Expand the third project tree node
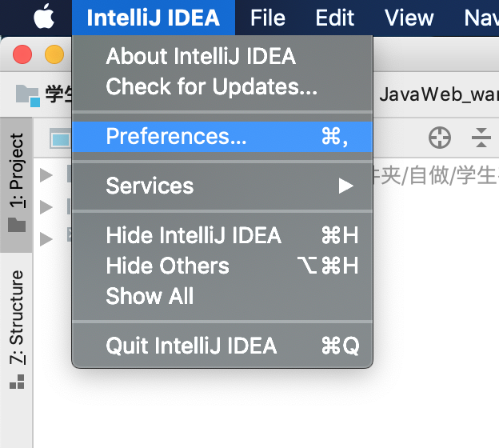This screenshot has height=448, width=499. pyautogui.click(x=46, y=237)
